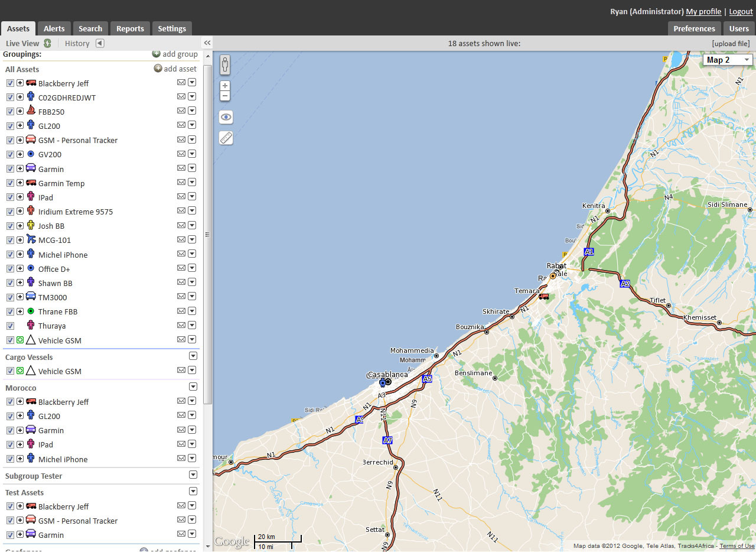Toggle the eye visibility icon on map
This screenshot has height=552, width=756.
tap(226, 117)
